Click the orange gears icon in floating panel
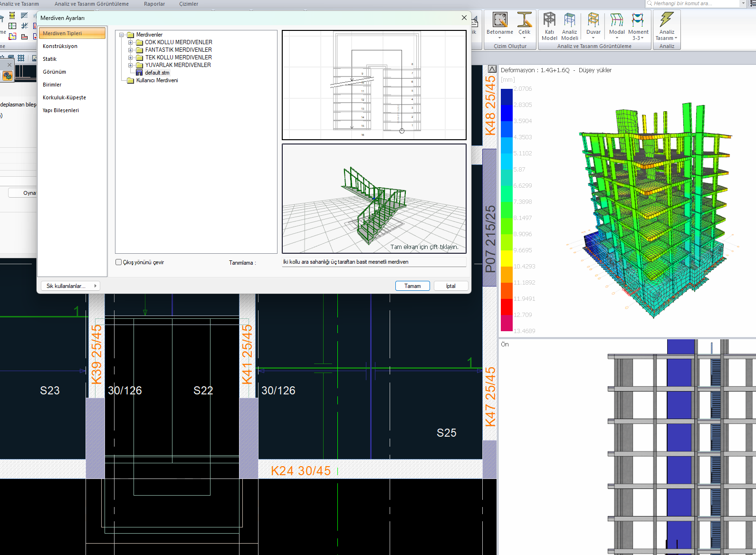The width and height of the screenshot is (756, 555). 8,75
